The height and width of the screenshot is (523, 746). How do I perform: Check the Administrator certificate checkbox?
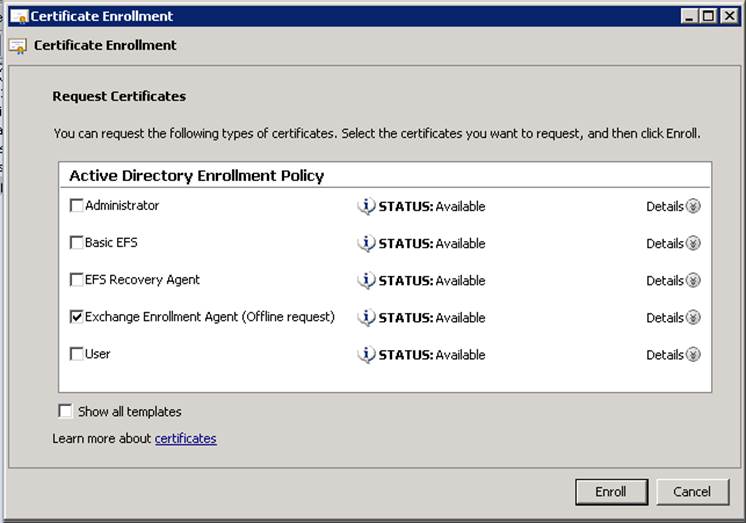coord(77,206)
